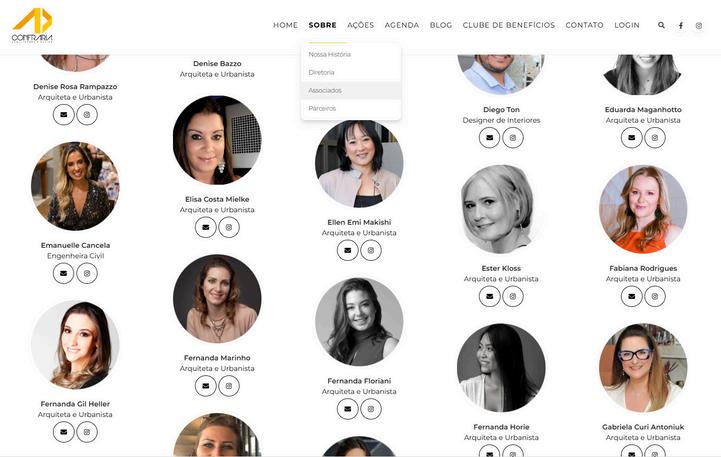Click email icon under Fernanda Floriani
The height and width of the screenshot is (457, 721).
(348, 409)
